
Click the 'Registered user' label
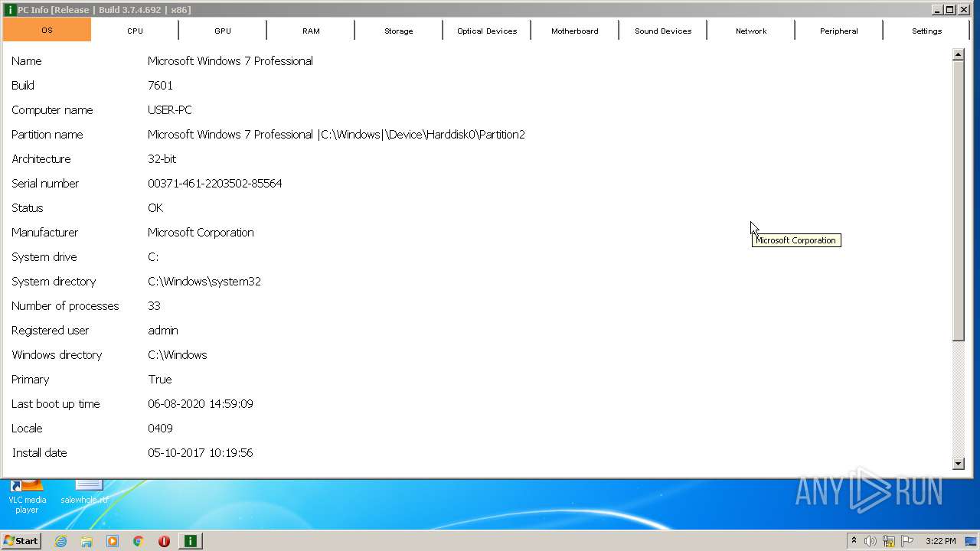coord(50,331)
